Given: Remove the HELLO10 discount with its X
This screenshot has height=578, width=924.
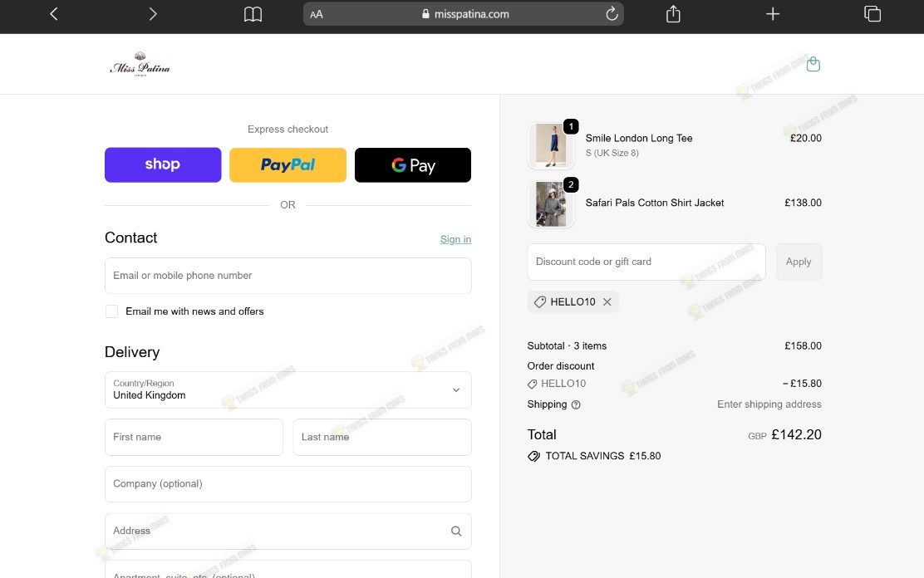Looking at the screenshot, I should click(x=607, y=301).
